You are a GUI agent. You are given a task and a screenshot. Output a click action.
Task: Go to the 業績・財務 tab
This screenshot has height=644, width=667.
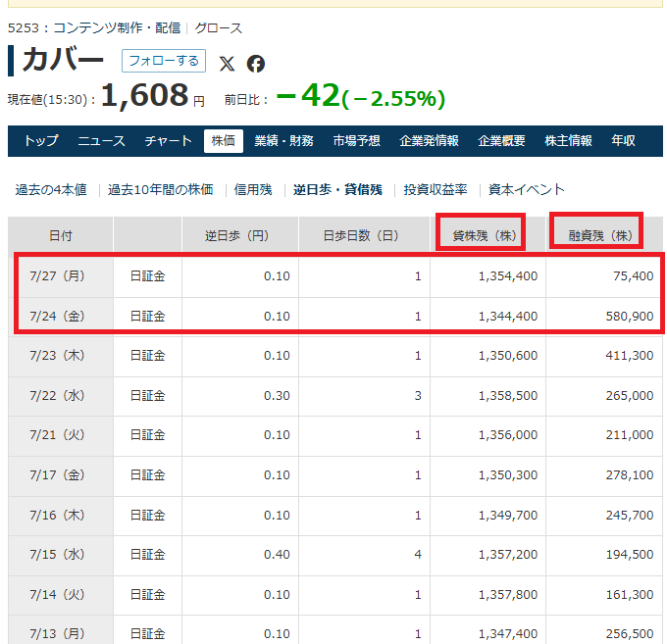point(283,141)
